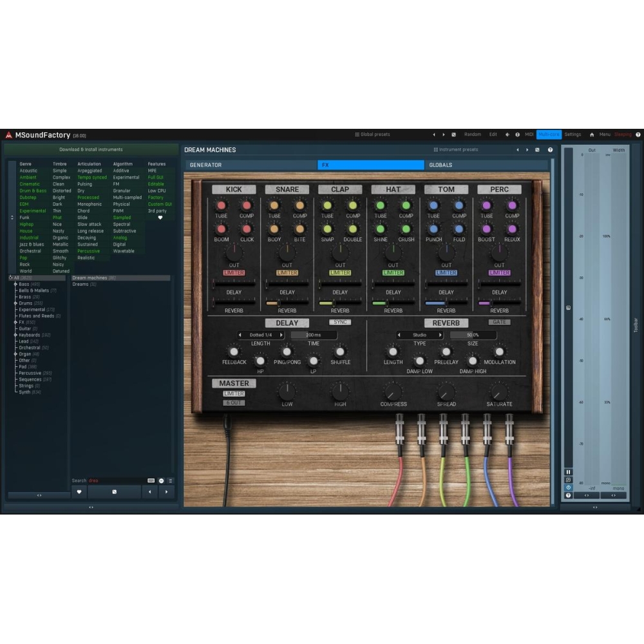Toggle the SNARE limiter

(x=287, y=272)
